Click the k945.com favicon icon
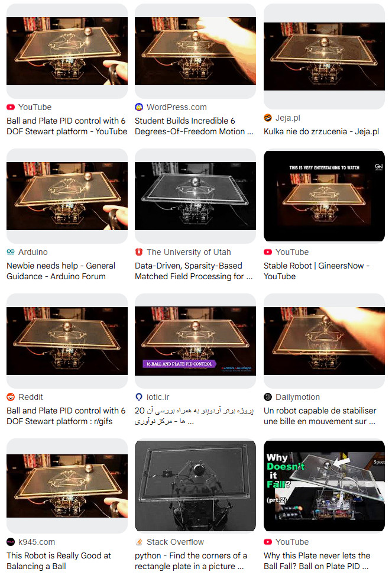Screen dimensions: 392x575 [11, 542]
